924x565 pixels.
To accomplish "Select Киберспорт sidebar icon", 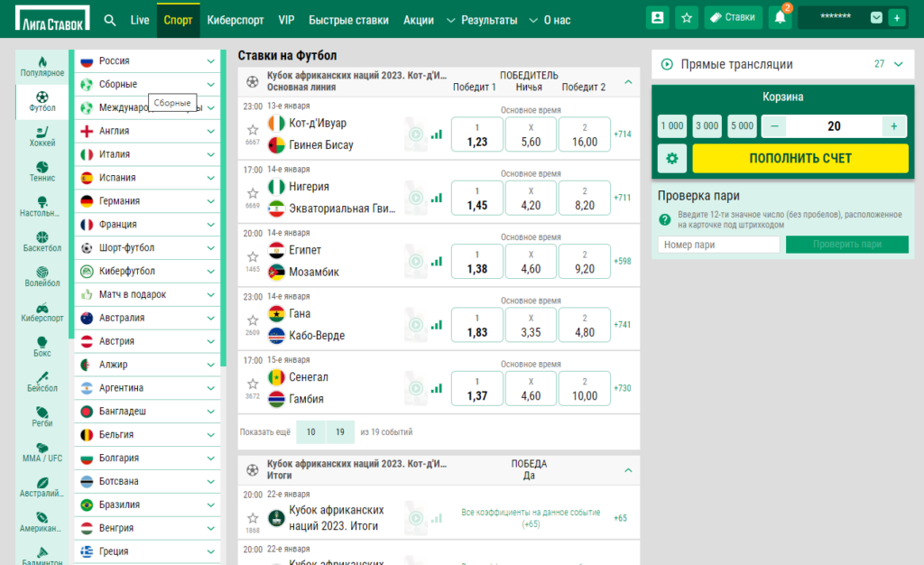I will 42,311.
